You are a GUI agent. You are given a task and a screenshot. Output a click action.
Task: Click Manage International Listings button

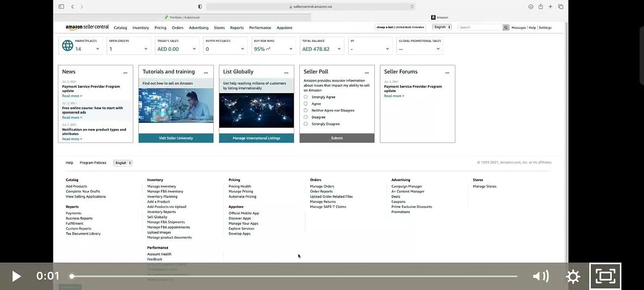(257, 138)
